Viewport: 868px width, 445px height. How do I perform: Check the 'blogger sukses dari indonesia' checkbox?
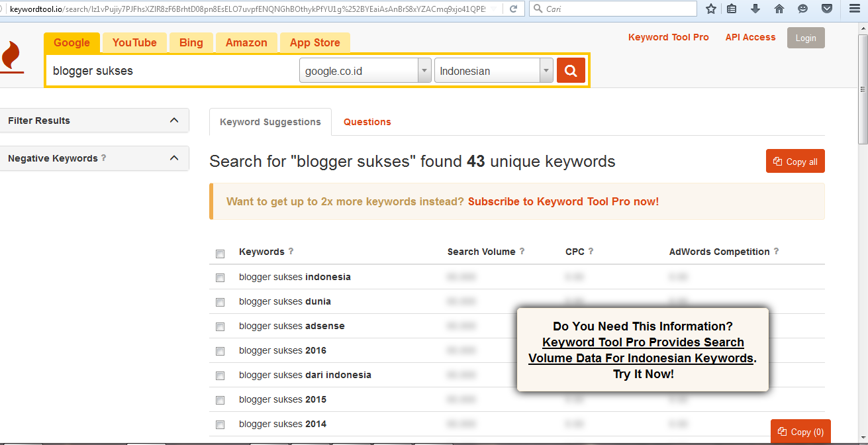point(220,376)
